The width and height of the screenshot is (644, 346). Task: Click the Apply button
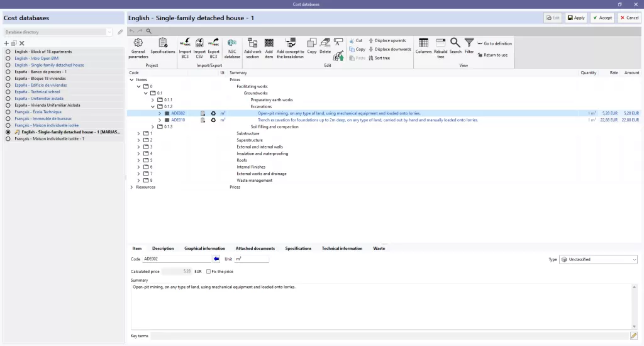point(576,18)
